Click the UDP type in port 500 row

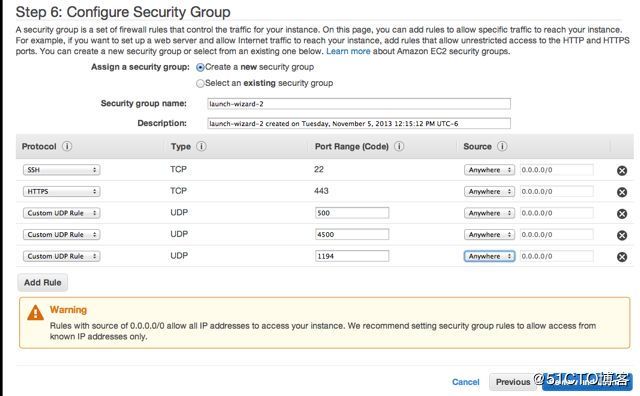179,213
